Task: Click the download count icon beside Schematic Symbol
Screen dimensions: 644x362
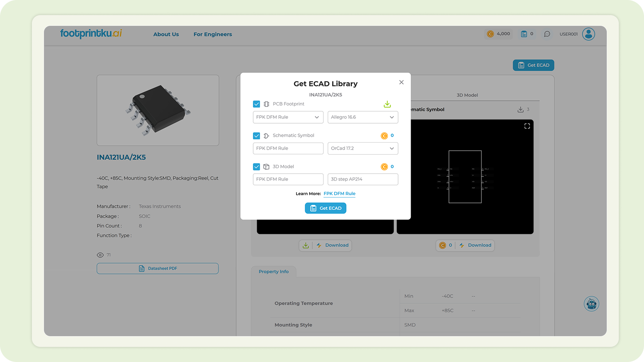Action: coord(521,110)
